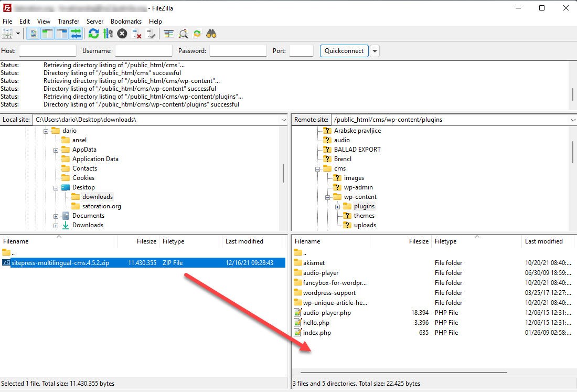The height and width of the screenshot is (392, 577).
Task: Select hello.php in remote list
Action: 316,322
